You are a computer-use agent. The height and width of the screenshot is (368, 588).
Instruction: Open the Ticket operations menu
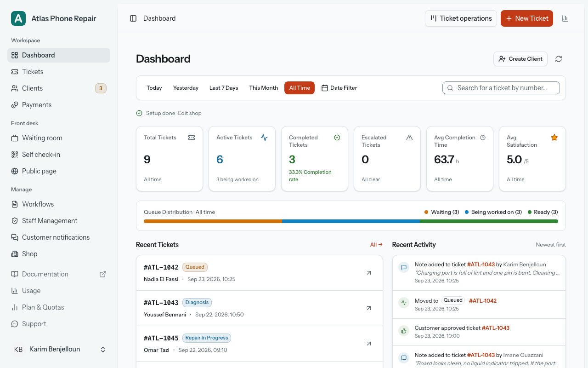tap(461, 18)
